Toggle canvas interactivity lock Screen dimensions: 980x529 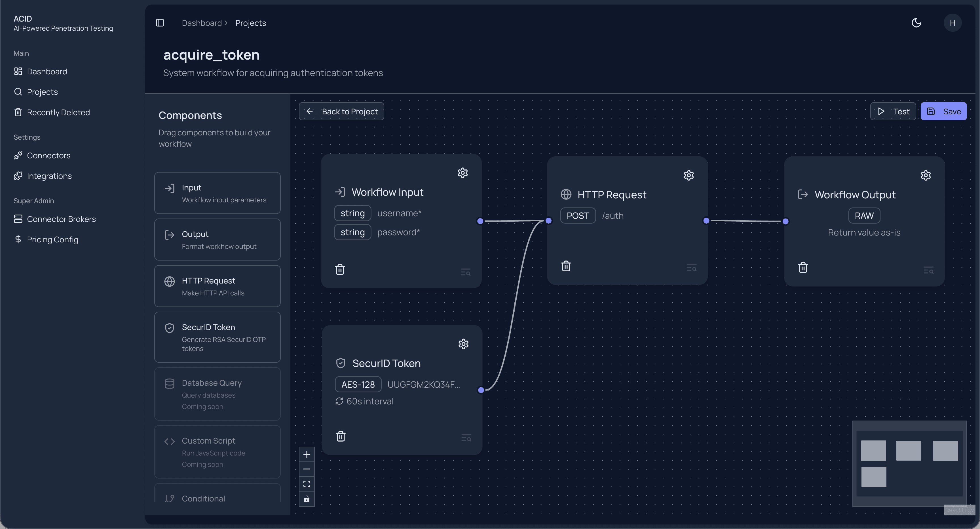(x=307, y=499)
